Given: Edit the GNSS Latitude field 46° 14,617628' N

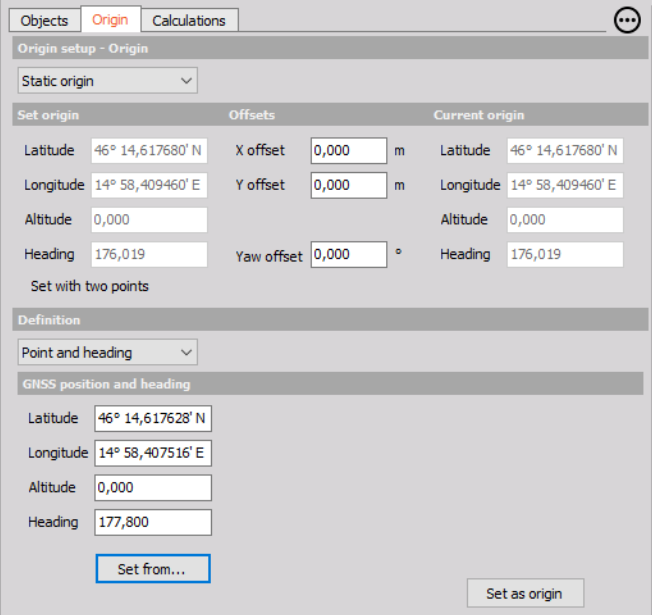Looking at the screenshot, I should (153, 418).
